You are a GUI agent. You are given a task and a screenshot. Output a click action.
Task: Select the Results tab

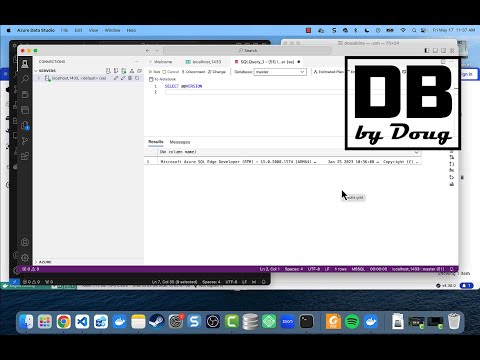tap(156, 142)
